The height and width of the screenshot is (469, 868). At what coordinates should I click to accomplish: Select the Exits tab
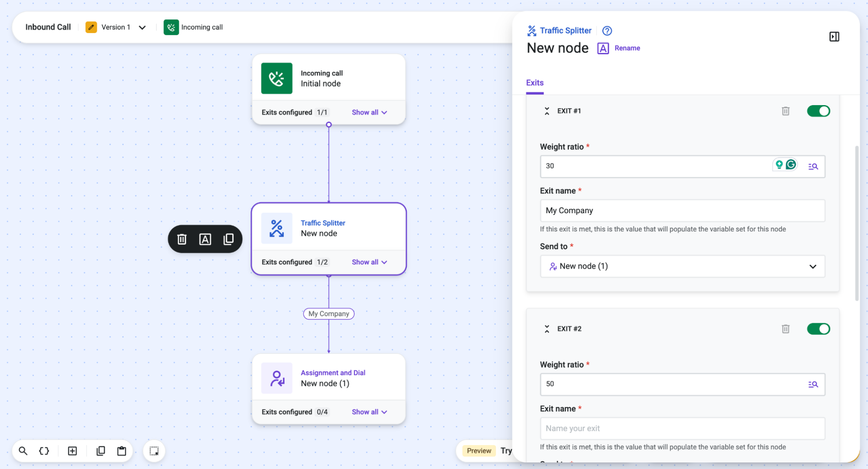pos(535,83)
